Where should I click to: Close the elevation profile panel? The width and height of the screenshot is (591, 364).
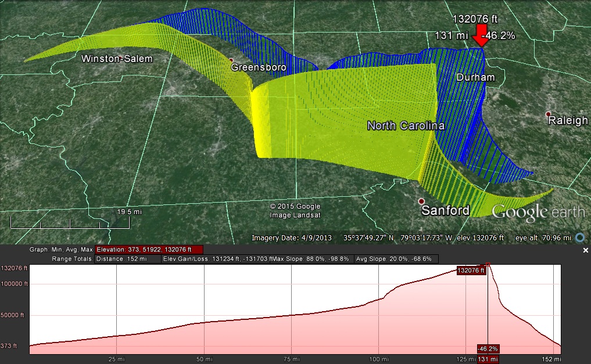(x=586, y=250)
